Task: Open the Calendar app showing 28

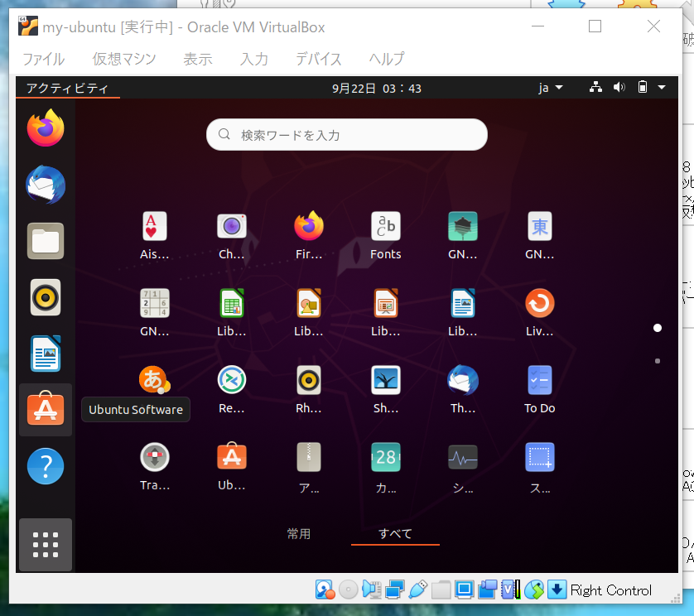Action: tap(385, 466)
